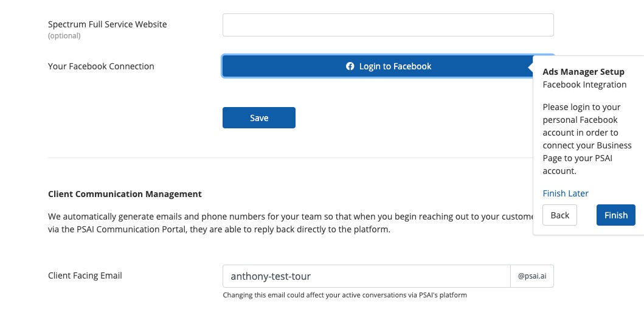Choose the Finish Later link
This screenshot has width=644, height=326.
click(x=566, y=193)
